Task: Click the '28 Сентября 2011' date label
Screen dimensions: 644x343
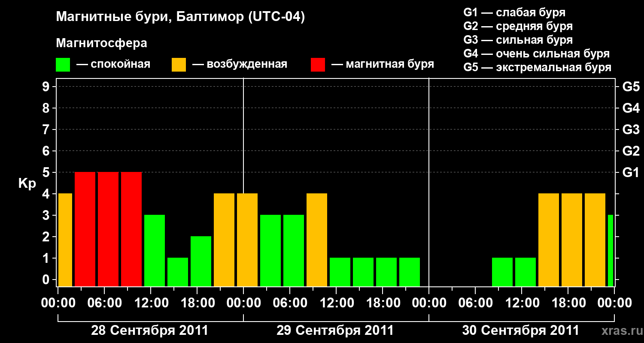Action: pos(150,331)
